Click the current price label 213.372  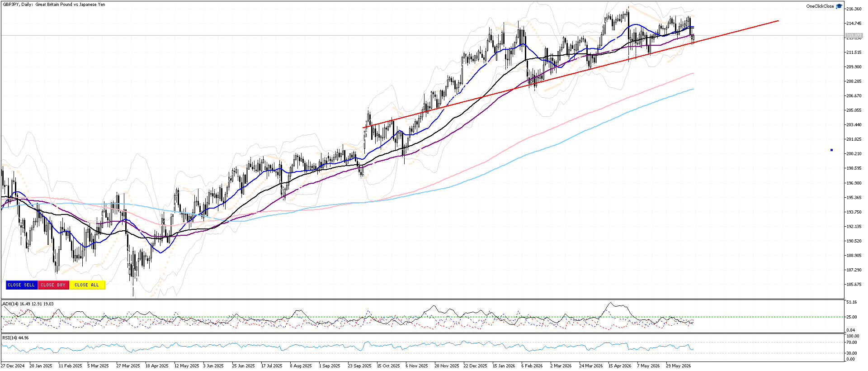(x=853, y=36)
